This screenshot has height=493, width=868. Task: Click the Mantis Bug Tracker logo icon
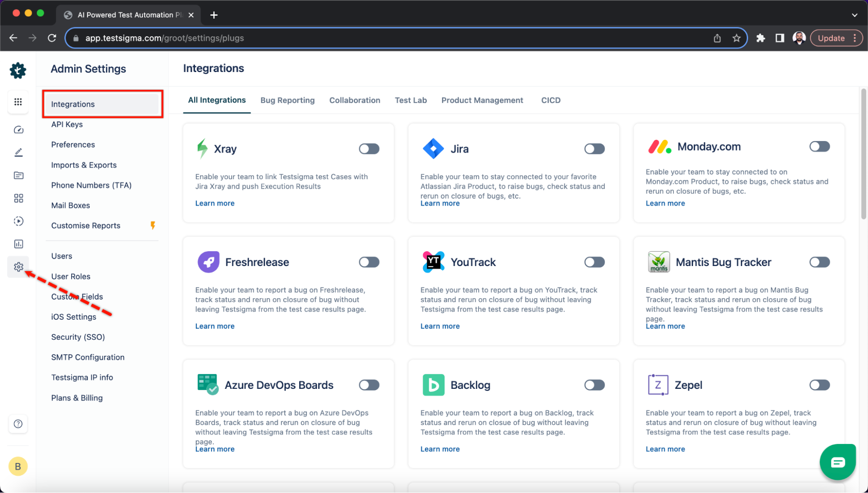[x=659, y=262]
